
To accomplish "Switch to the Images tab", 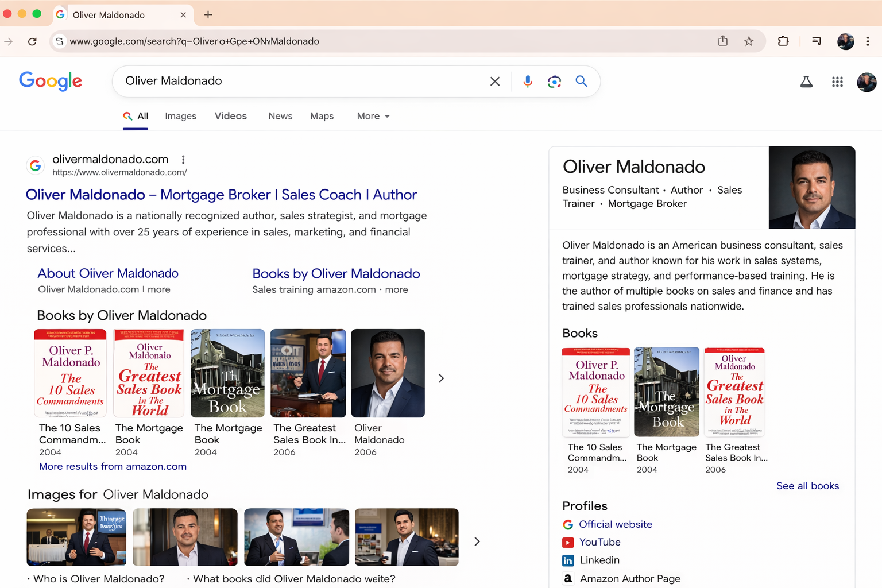I will pos(180,116).
